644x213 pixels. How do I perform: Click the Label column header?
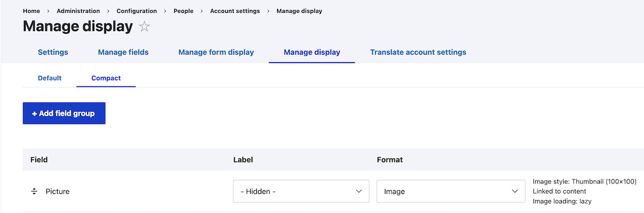[243, 159]
